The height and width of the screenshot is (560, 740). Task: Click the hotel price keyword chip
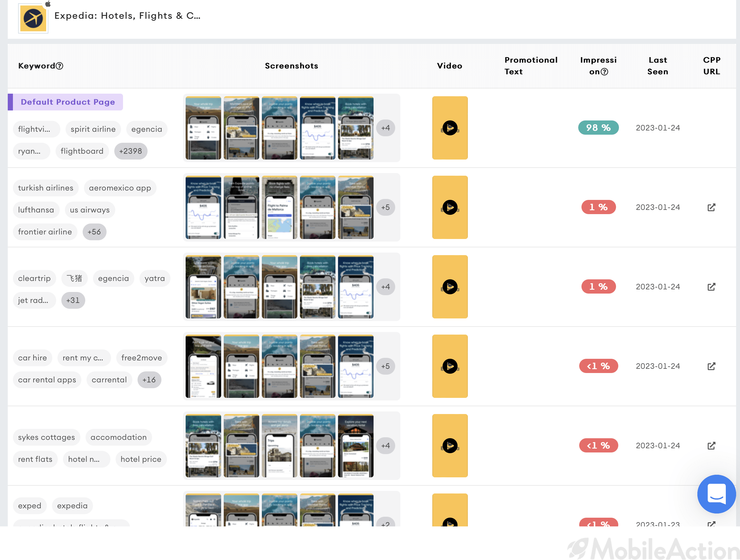tap(141, 459)
